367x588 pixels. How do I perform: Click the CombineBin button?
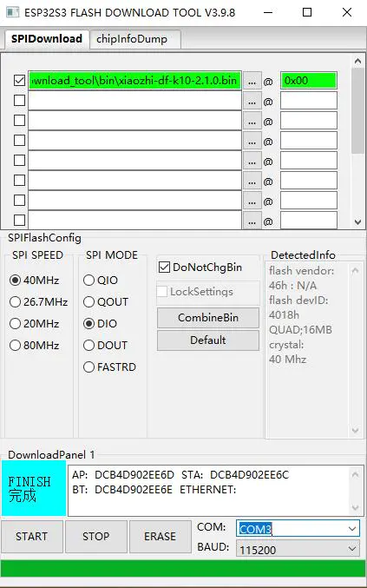208,318
